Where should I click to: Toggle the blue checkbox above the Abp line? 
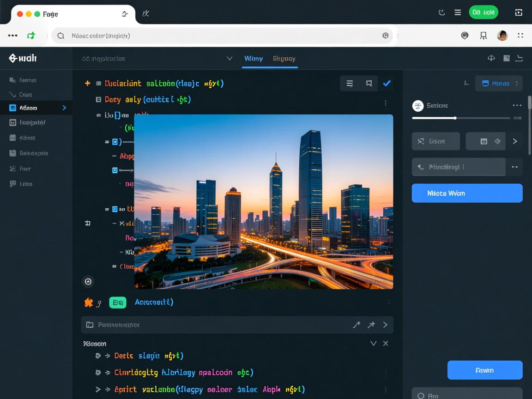(115, 142)
